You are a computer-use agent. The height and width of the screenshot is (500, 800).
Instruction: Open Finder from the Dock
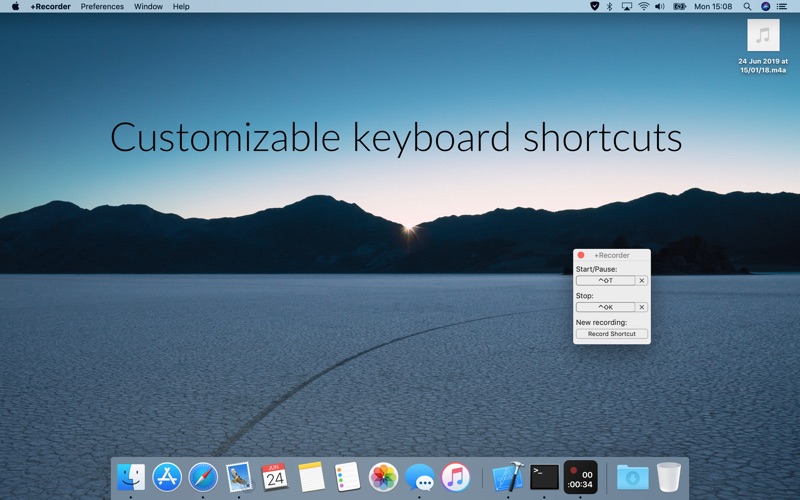(x=131, y=477)
